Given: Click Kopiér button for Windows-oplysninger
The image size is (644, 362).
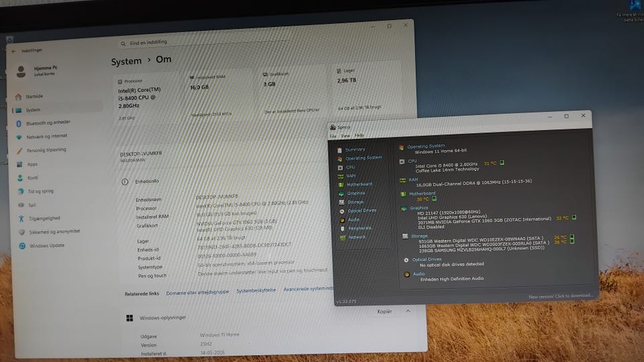Looking at the screenshot, I should (384, 312).
